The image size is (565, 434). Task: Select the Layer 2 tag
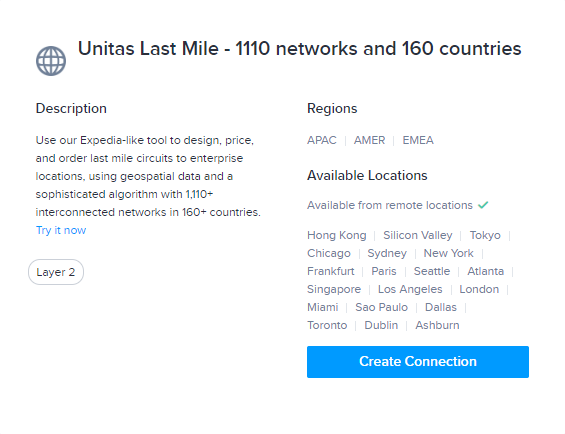(56, 272)
